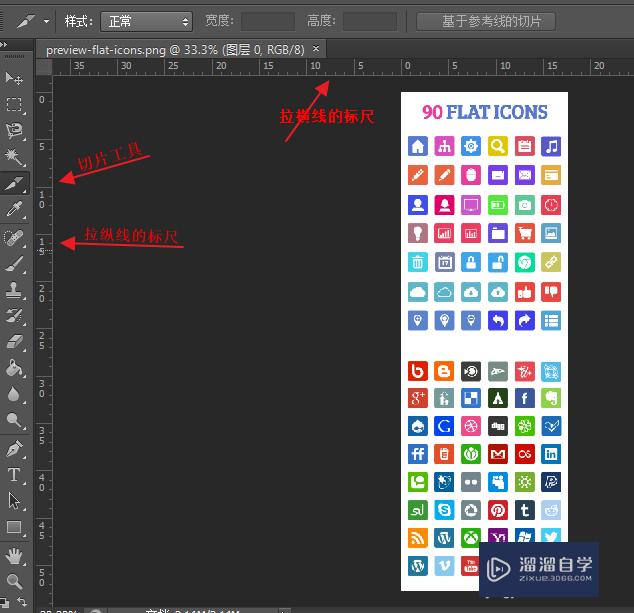
Task: Select the Zoom tool
Action: coord(14,581)
